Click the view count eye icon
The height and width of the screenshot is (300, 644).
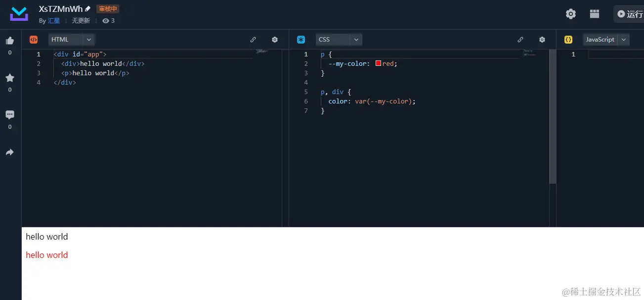[x=105, y=21]
